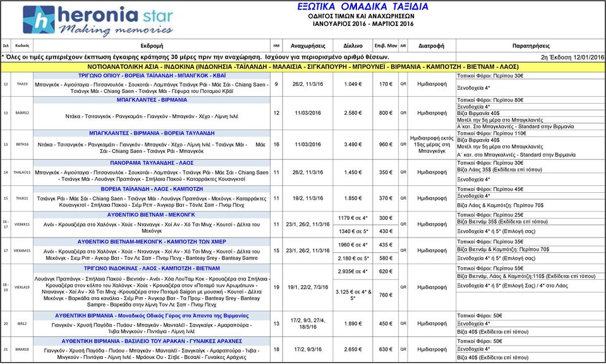Select the Δίκλινο column header
606x364 pixels.
pos(353,45)
